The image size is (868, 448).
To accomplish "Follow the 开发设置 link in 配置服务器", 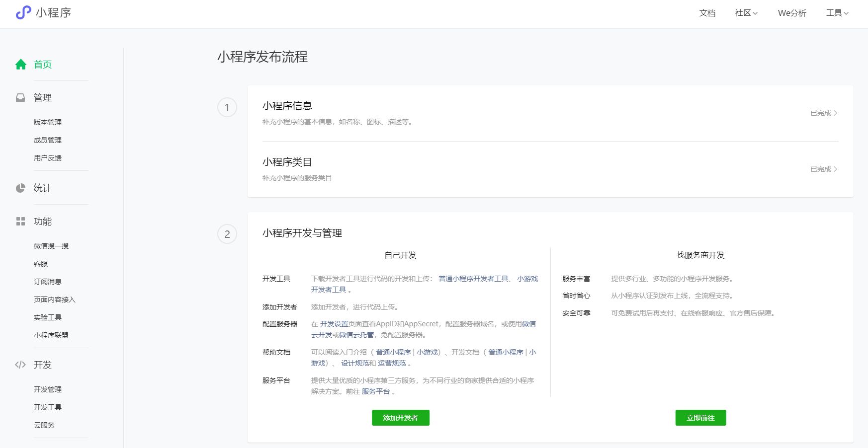I will pyautogui.click(x=334, y=324).
